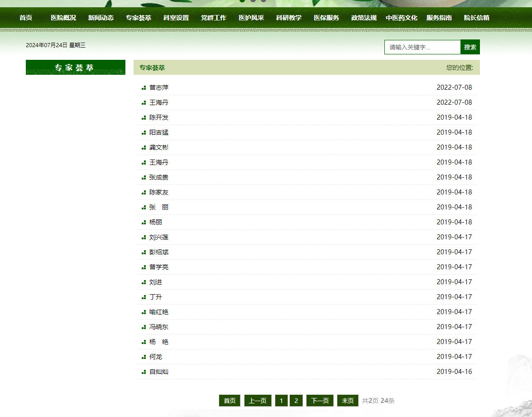Open 王海丹 entry dated 2019-04-18

[x=159, y=162]
